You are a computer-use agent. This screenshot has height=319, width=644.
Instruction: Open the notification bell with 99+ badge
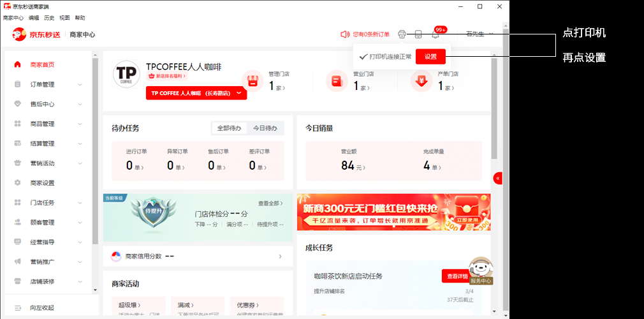(435, 34)
